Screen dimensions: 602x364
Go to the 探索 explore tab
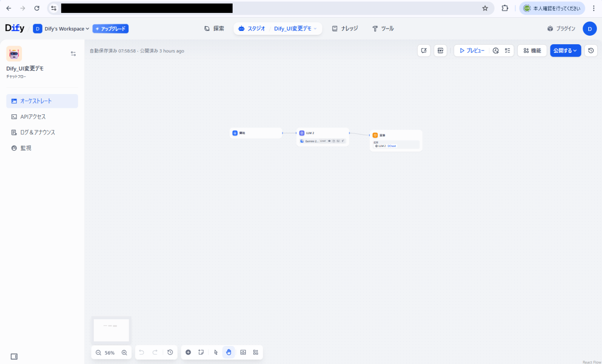pos(214,28)
